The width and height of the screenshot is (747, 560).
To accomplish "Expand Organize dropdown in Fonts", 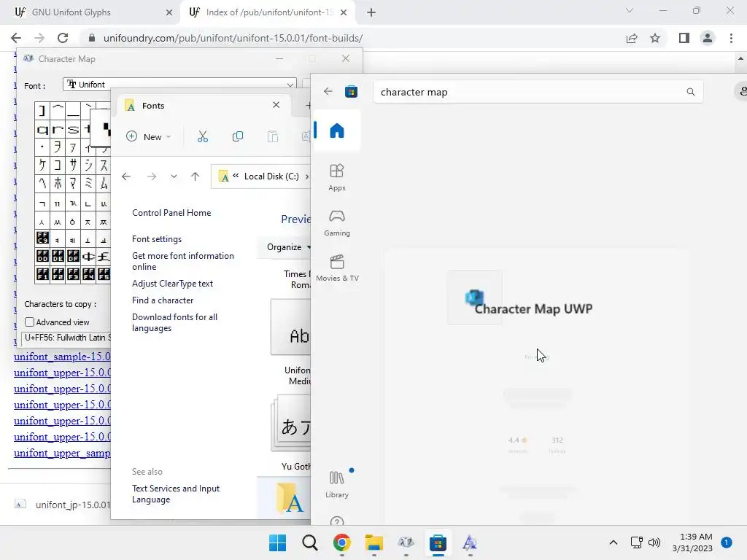I will click(288, 247).
